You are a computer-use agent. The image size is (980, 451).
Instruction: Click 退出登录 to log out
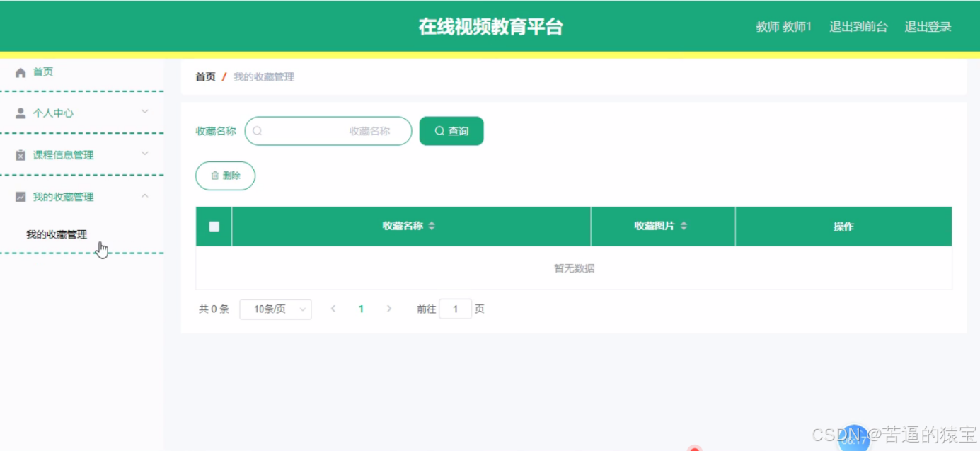[928, 27]
